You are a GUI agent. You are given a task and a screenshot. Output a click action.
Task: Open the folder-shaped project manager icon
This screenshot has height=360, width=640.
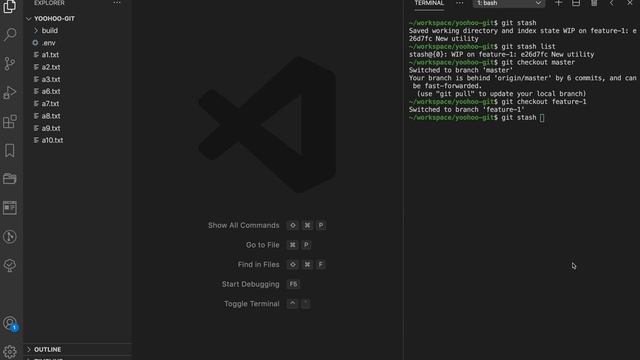click(x=10, y=179)
